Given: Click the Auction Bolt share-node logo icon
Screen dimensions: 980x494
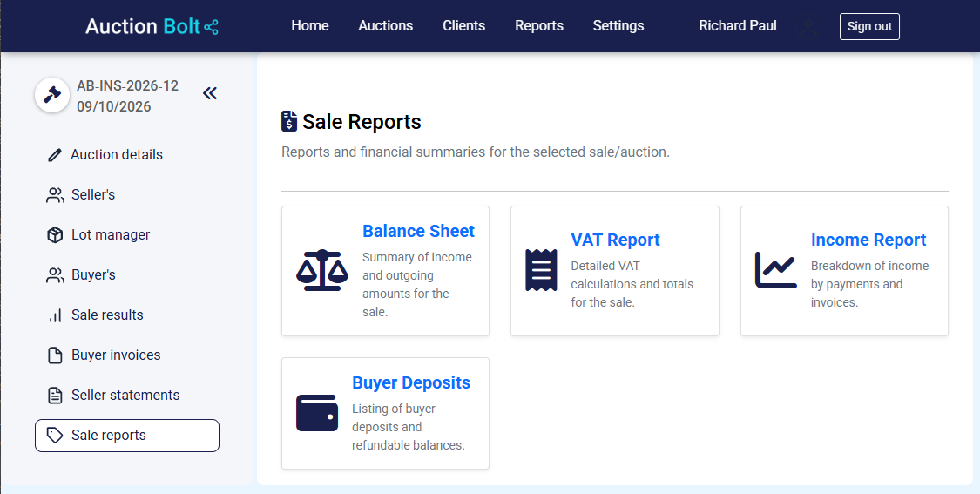Looking at the screenshot, I should click(212, 27).
